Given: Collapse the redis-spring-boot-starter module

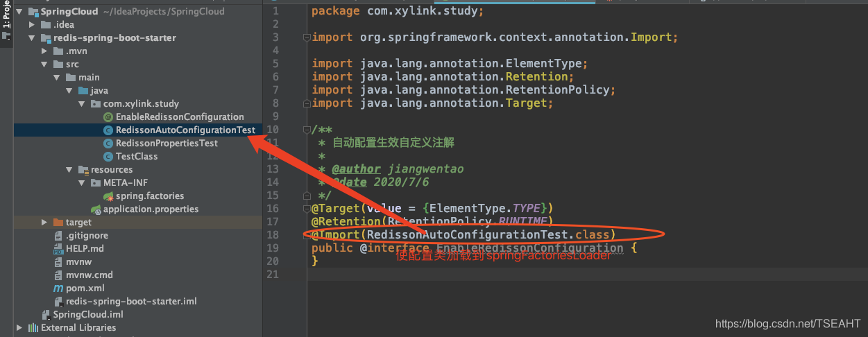Looking at the screenshot, I should (x=32, y=38).
